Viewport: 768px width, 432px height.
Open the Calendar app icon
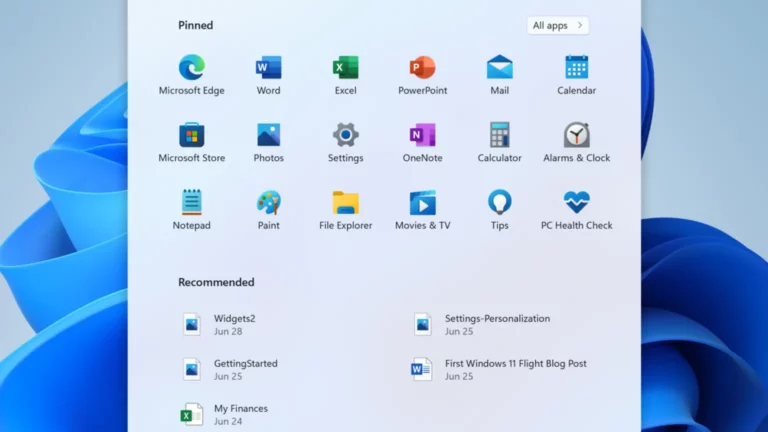pos(576,74)
